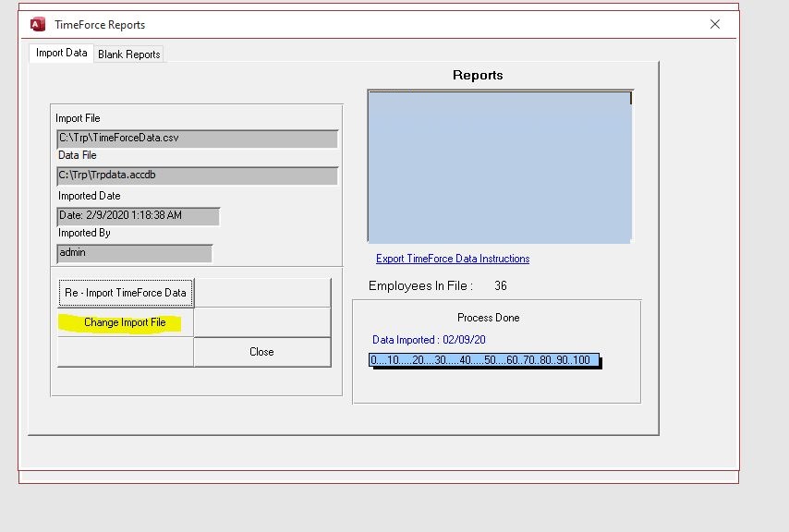The width and height of the screenshot is (789, 532).
Task: Click the Data File label
Action: 77,155
